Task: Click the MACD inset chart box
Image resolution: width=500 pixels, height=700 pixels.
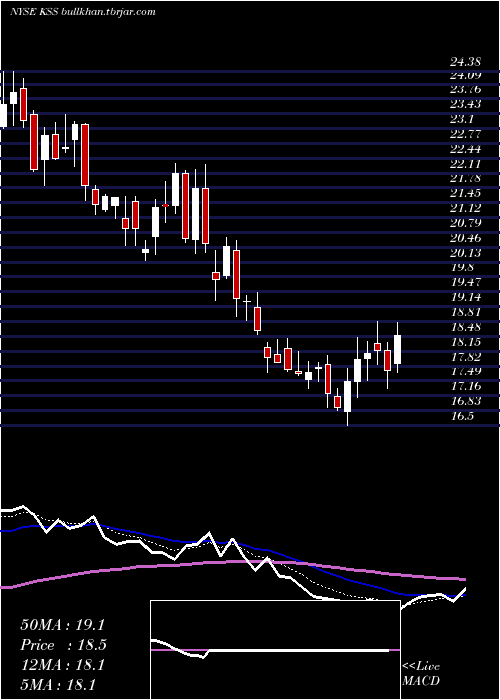Action: point(275,650)
